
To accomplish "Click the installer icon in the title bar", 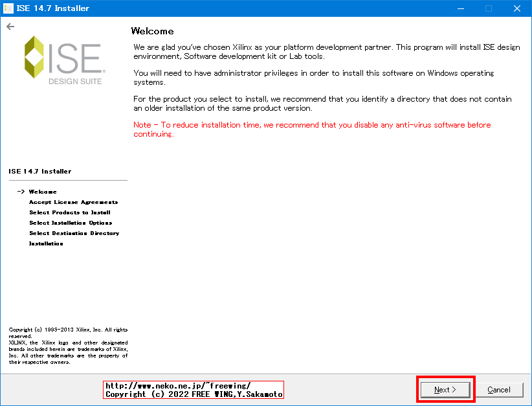I will point(7,8).
